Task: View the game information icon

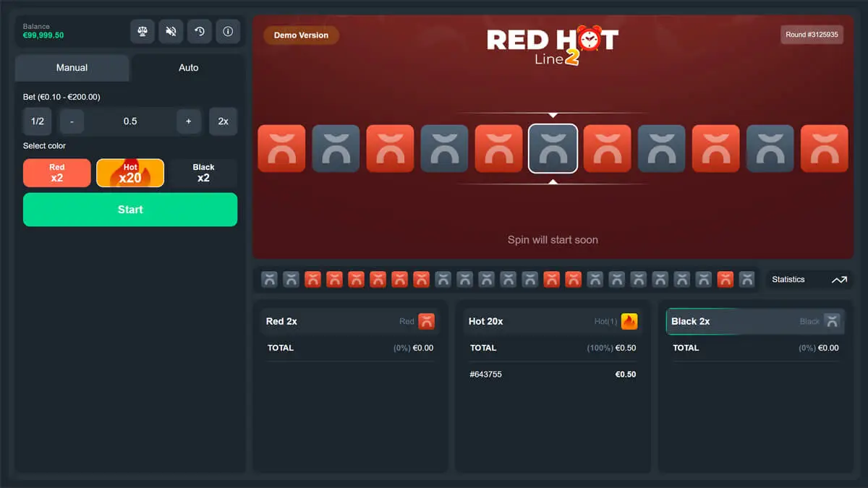Action: (x=228, y=31)
